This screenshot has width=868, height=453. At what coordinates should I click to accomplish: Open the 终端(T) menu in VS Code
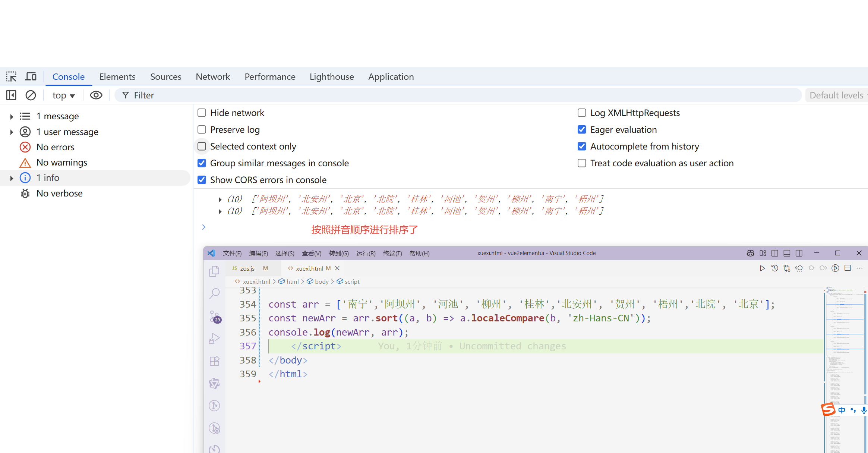pyautogui.click(x=392, y=254)
